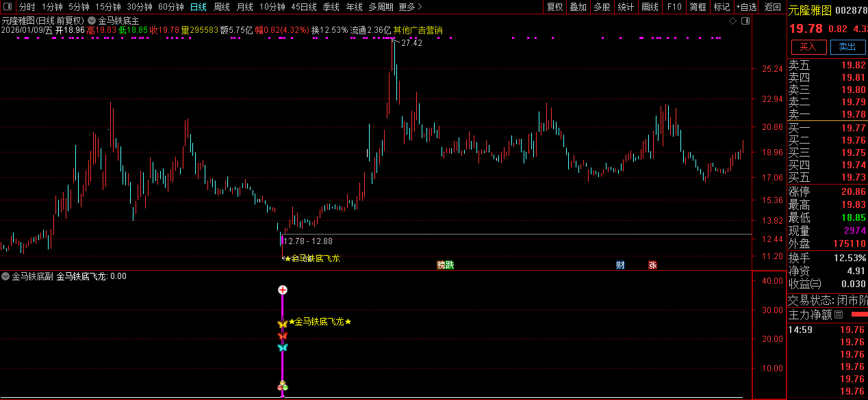Click the 财 marker icon on timeline

620,265
